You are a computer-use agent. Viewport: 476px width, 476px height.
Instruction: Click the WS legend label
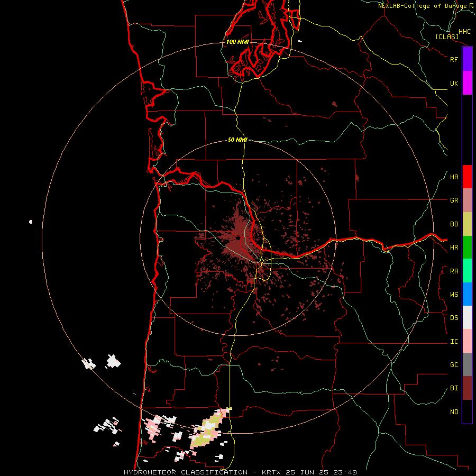454,295
